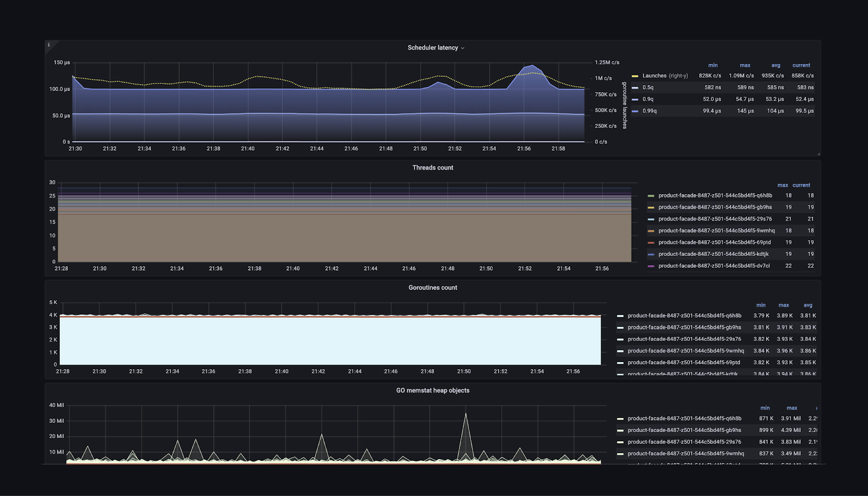Toggle 69ptd pod series in Goroutines count legend
The width and height of the screenshot is (868, 496).
pyautogui.click(x=684, y=363)
